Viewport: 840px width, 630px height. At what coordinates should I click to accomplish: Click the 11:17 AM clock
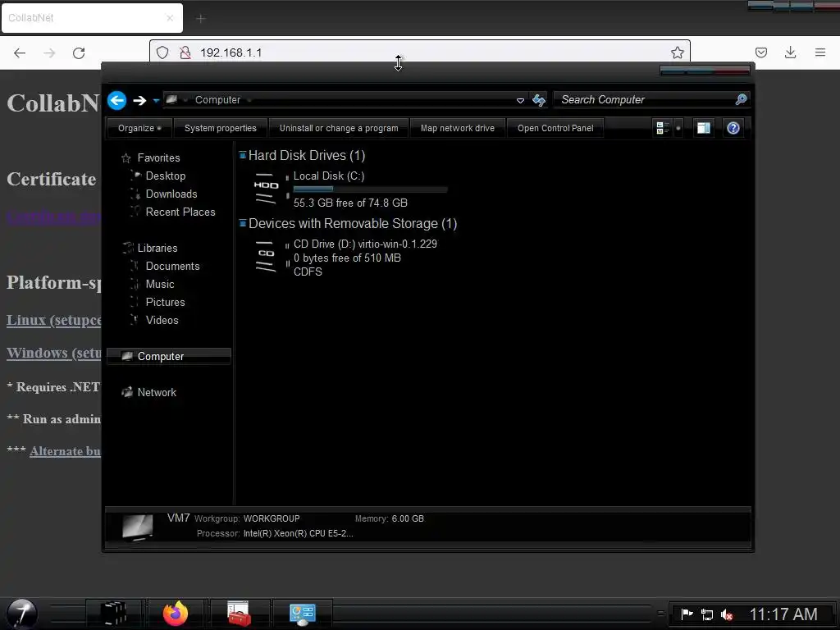(783, 614)
